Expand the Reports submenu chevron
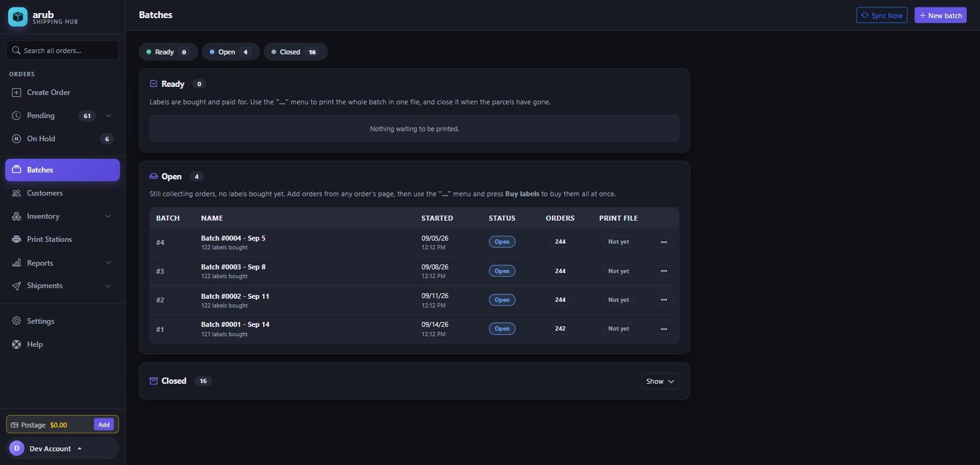The width and height of the screenshot is (980, 465). tap(108, 263)
